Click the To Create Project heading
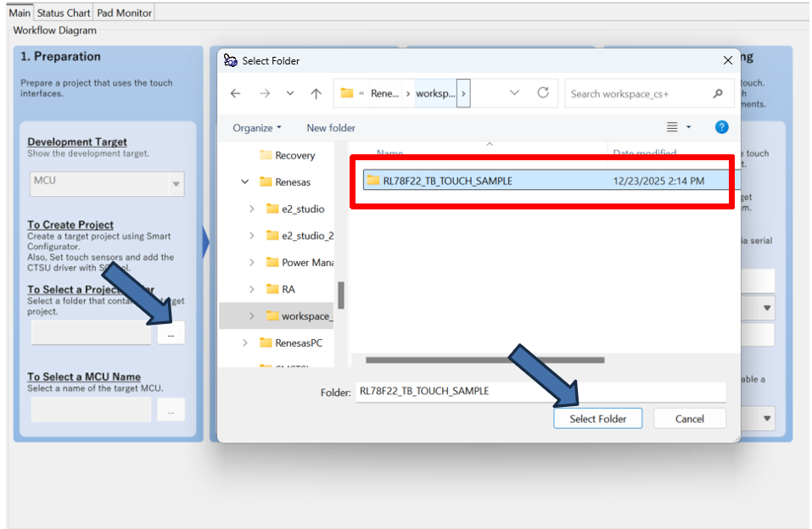Viewport: 812px width, 529px height. pos(70,225)
